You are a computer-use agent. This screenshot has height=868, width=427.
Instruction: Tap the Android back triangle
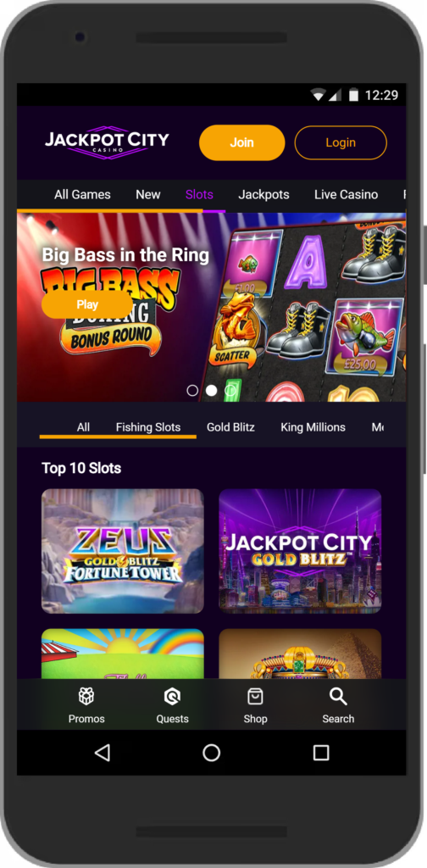click(x=103, y=753)
